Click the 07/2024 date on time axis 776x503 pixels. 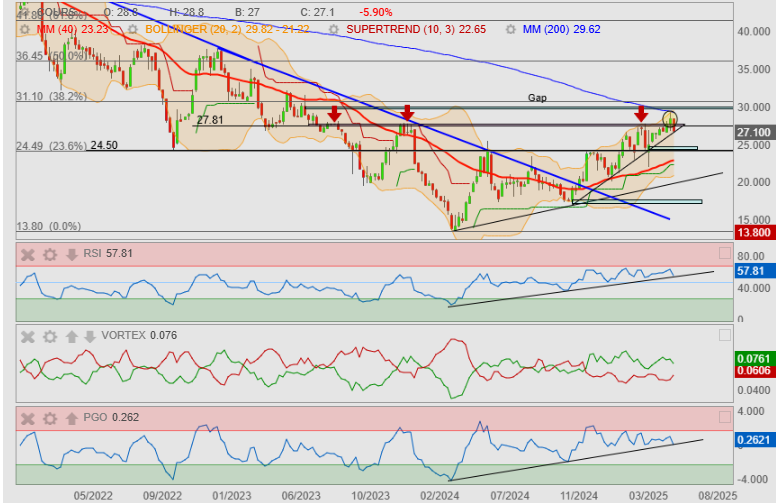[510, 496]
